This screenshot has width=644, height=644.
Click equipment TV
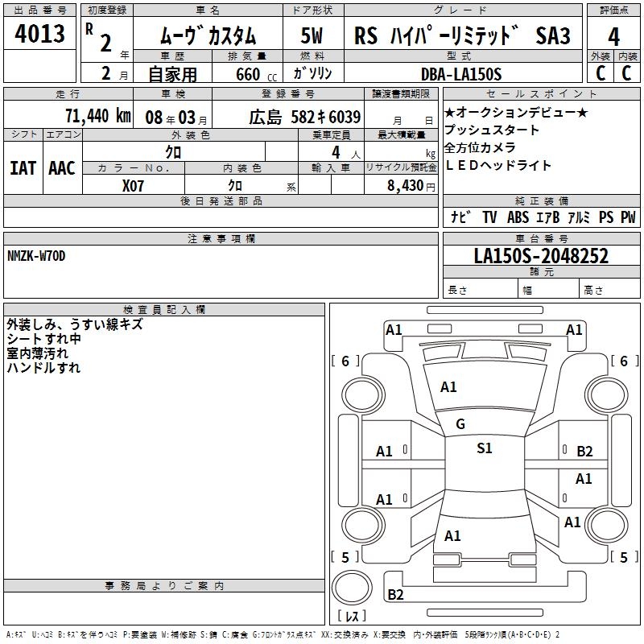(x=489, y=217)
